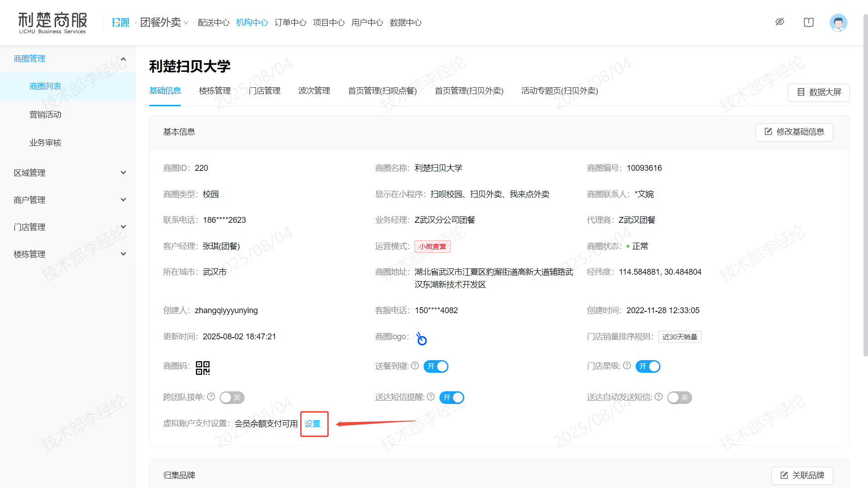
Task: Open the book documentation icon
Action: 809,23
